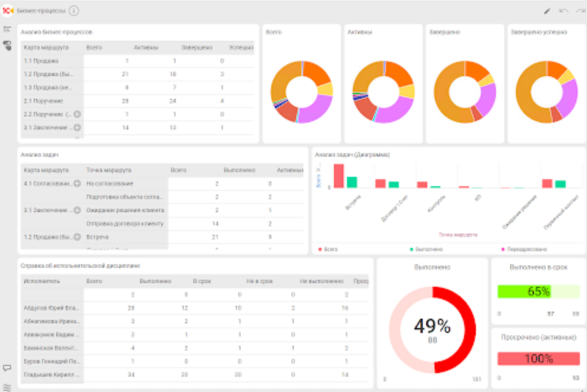This screenshot has width=587, height=392.
Task: Open the sliders settings icon at bottom-left
Action: point(7,387)
